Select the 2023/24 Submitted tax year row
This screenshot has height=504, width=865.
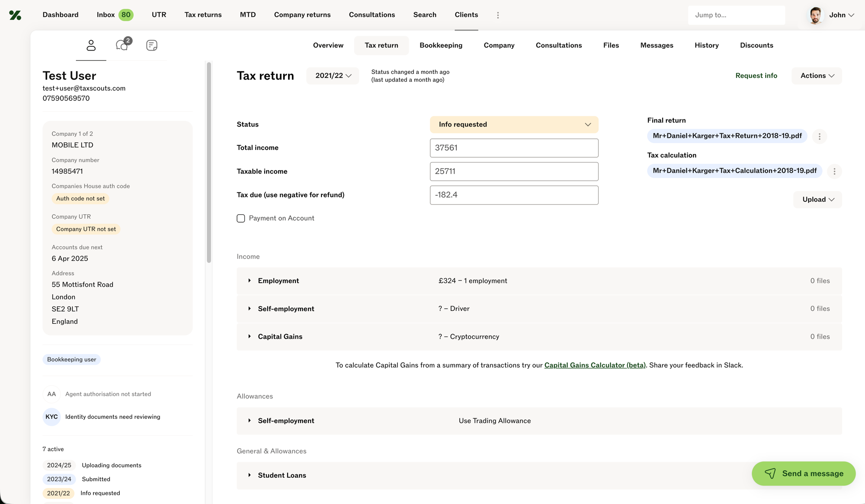point(77,479)
